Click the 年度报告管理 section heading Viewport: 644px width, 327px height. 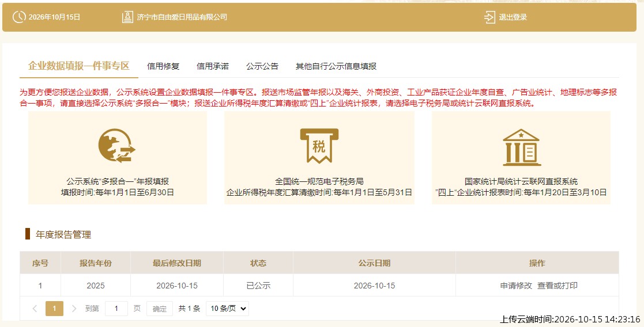[63, 235]
